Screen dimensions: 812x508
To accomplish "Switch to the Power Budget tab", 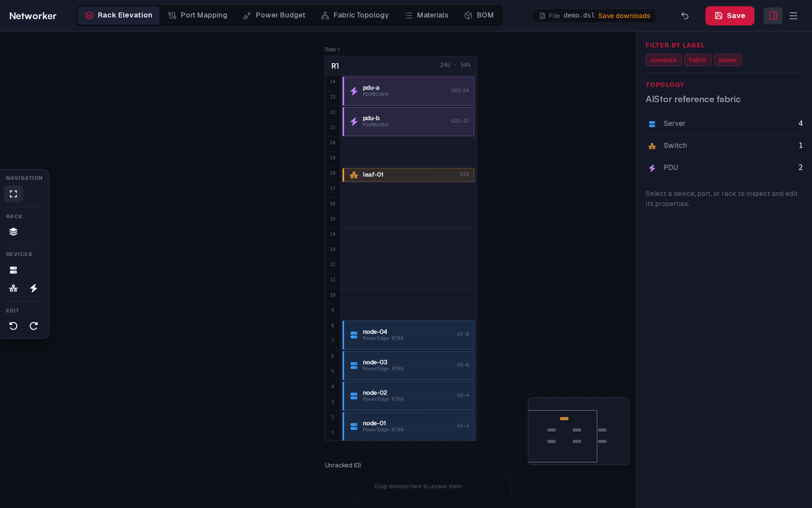I will point(274,16).
